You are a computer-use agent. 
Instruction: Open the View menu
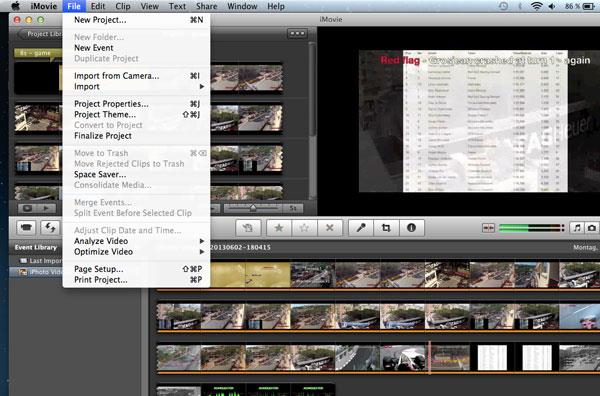pyautogui.click(x=150, y=6)
